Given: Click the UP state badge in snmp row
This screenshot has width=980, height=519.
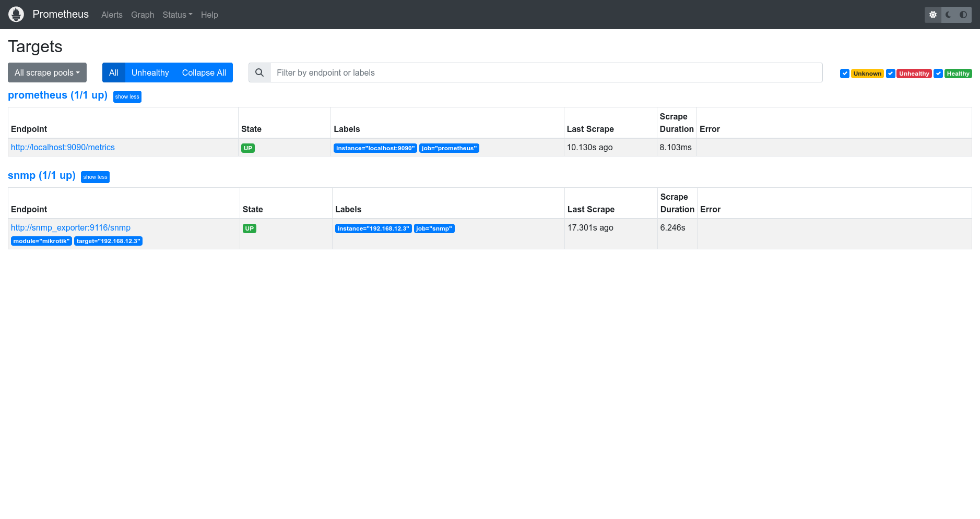Looking at the screenshot, I should coord(250,228).
